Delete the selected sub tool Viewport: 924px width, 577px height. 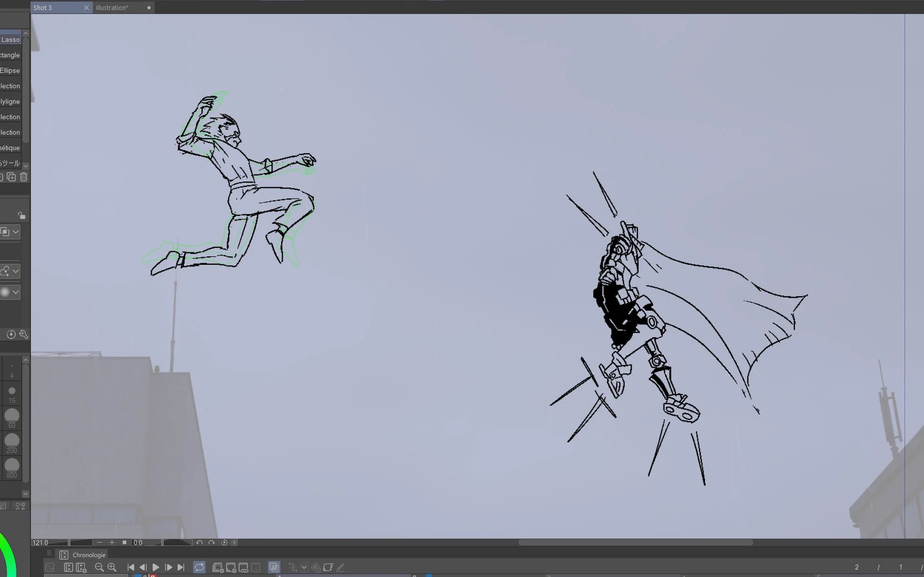23,177
